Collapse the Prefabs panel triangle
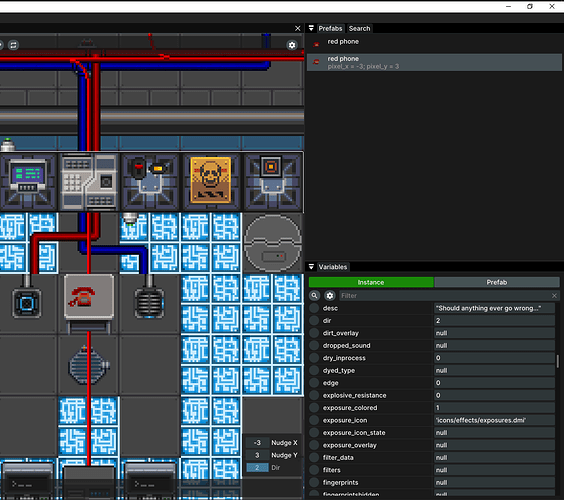This screenshot has width=564, height=500. pos(311,28)
